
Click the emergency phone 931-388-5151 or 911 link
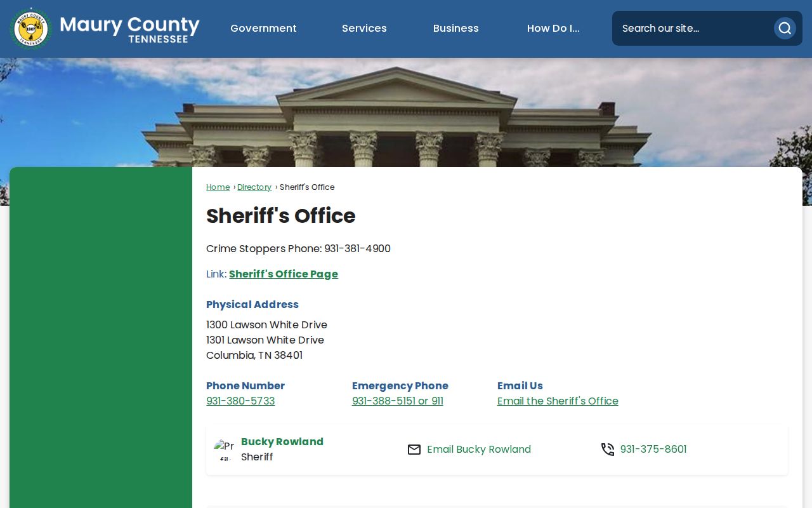tap(398, 401)
